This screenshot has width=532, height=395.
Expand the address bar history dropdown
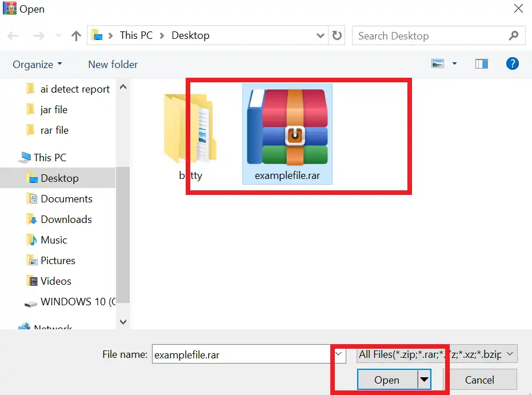pyautogui.click(x=320, y=35)
